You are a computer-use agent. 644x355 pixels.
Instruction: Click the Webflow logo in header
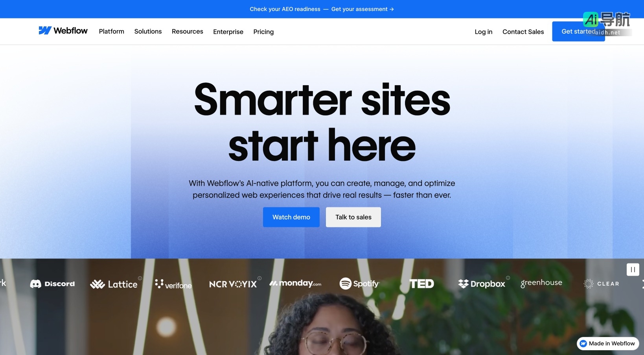[x=63, y=31]
